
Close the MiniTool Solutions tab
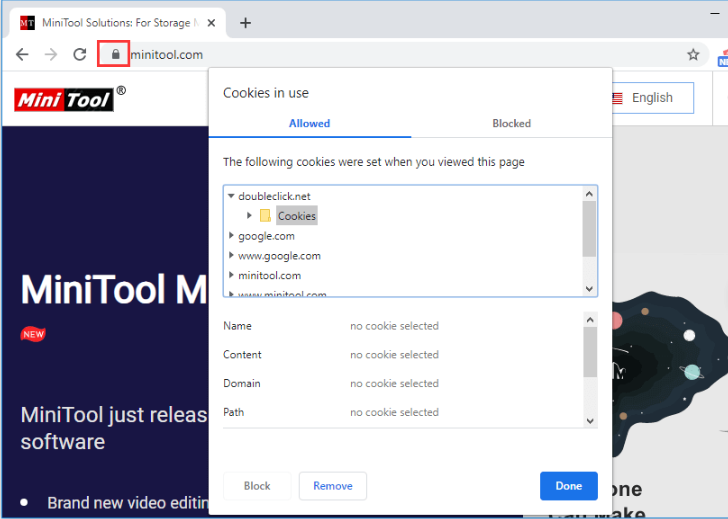click(211, 23)
